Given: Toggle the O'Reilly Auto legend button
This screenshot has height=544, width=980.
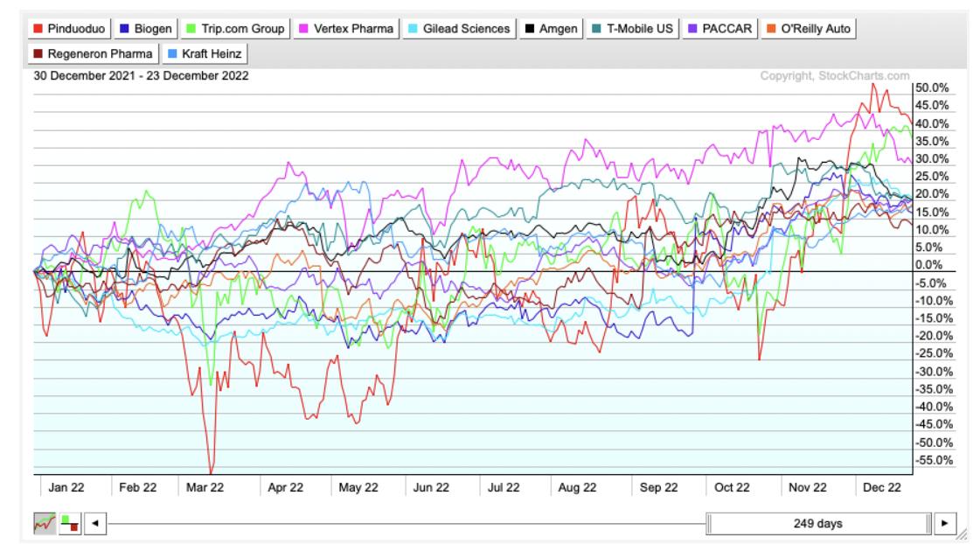Looking at the screenshot, I should click(x=808, y=29).
